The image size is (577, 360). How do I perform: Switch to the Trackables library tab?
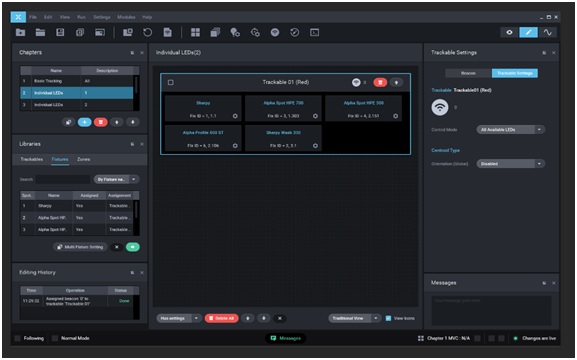coord(32,159)
